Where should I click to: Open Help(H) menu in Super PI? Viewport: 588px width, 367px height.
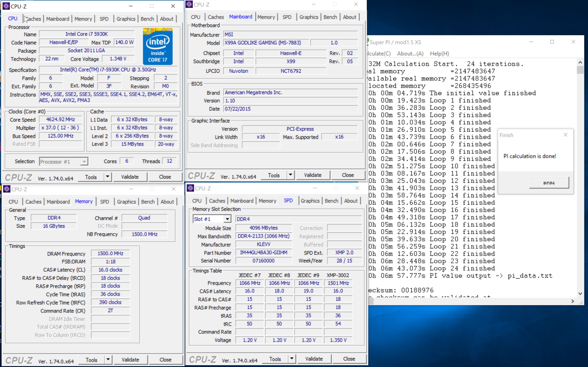(439, 53)
